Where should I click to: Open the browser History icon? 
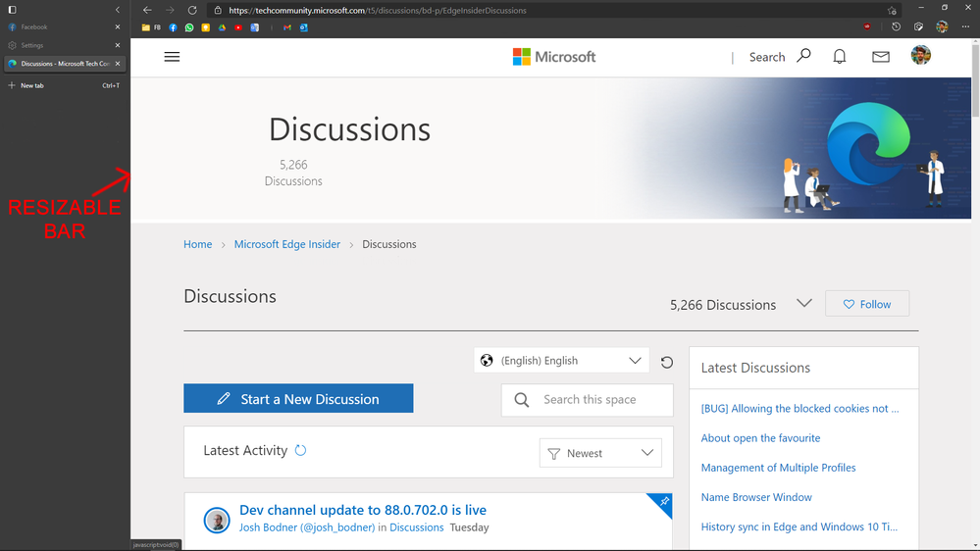(x=896, y=26)
